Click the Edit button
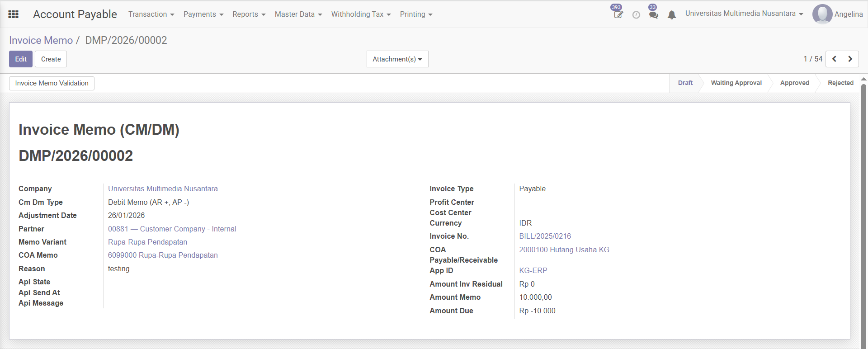Screen dimensions: 868x349 [21, 59]
